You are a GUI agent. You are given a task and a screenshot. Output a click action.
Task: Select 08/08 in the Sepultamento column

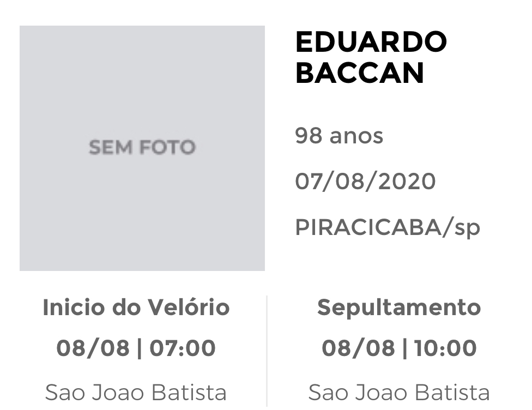click(358, 348)
